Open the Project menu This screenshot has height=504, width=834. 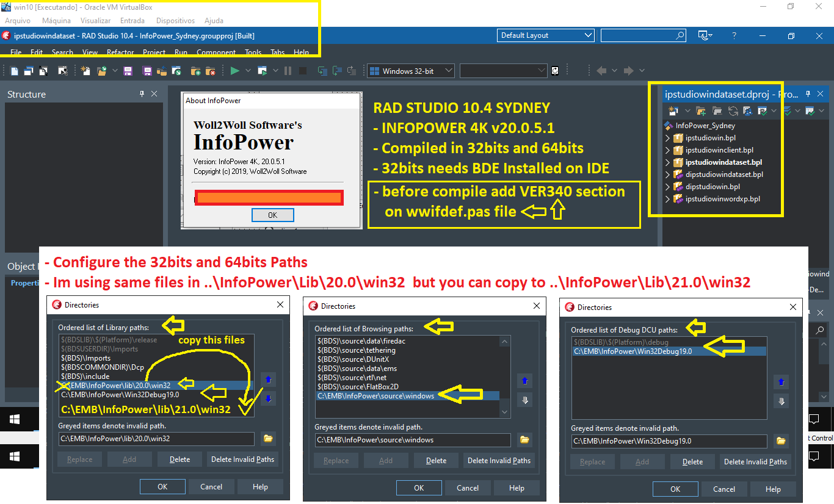click(x=154, y=52)
